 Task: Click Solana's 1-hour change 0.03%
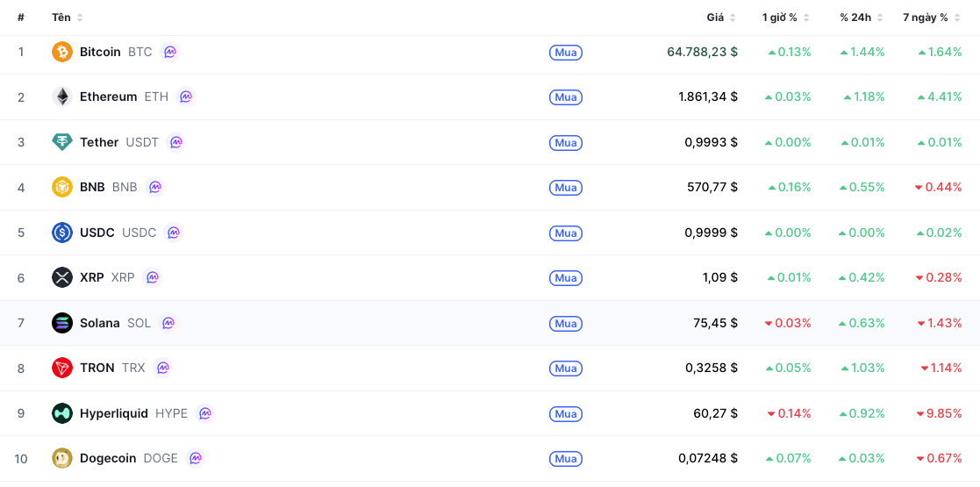pos(788,323)
